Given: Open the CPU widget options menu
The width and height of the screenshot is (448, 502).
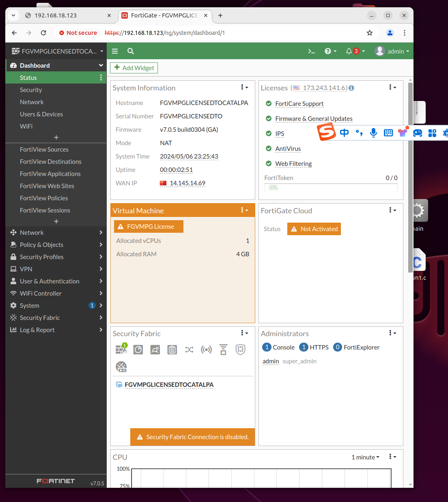Looking at the screenshot, I should 392,457.
